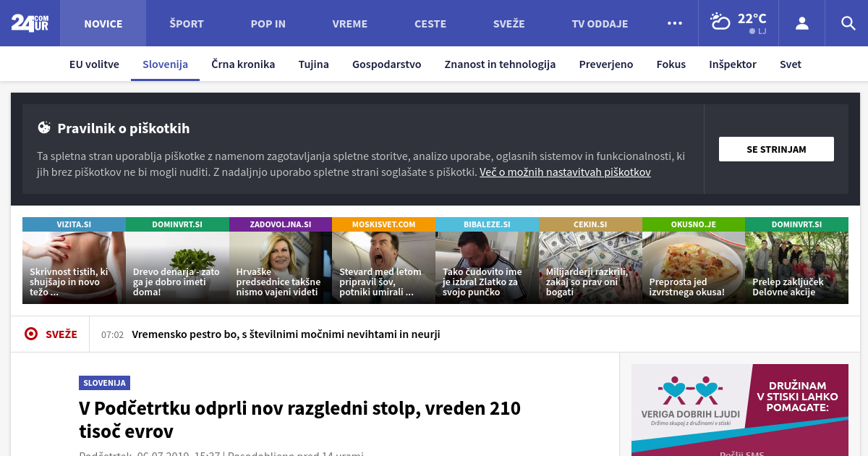Go to the EU volitve section
Image resolution: width=868 pixels, height=456 pixels.
(x=94, y=64)
